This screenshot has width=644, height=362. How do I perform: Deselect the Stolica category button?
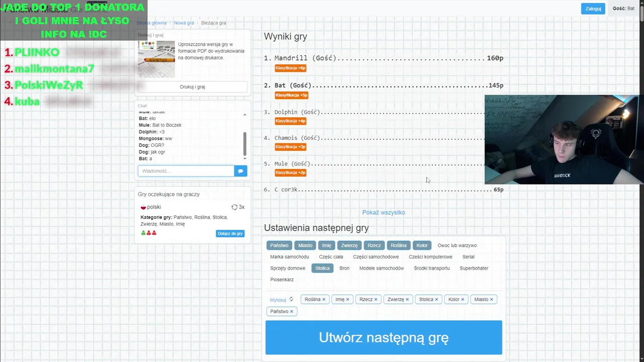pyautogui.click(x=323, y=268)
